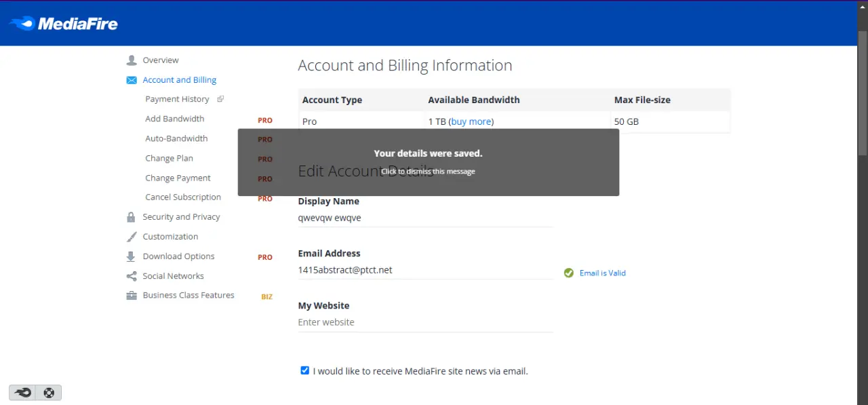Click the "Email is Valid" link

[x=602, y=273]
